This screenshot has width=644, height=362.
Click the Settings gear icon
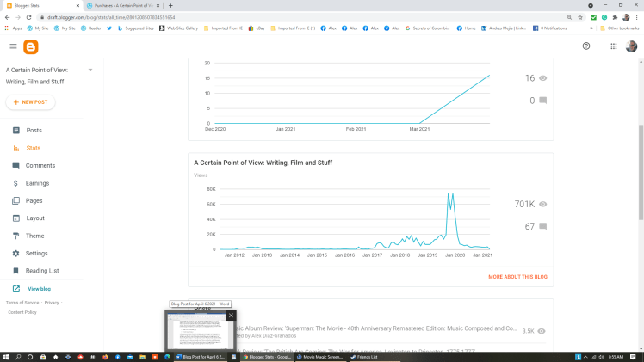[16, 254]
